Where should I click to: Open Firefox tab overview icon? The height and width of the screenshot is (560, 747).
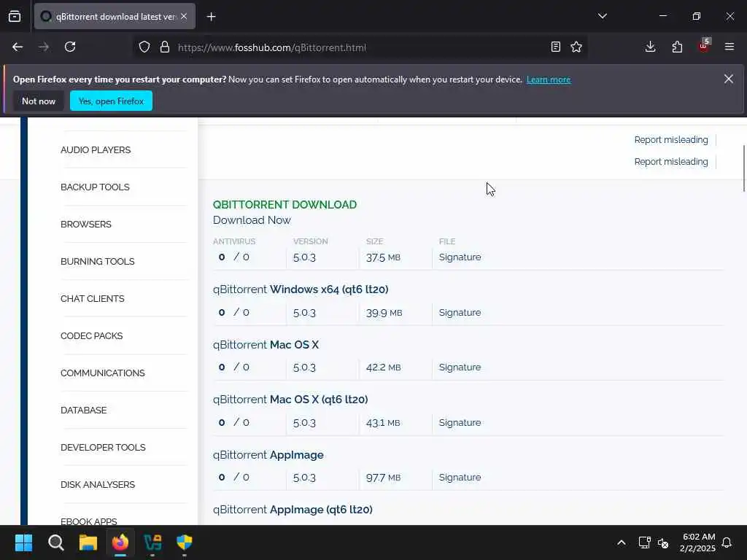[15, 16]
